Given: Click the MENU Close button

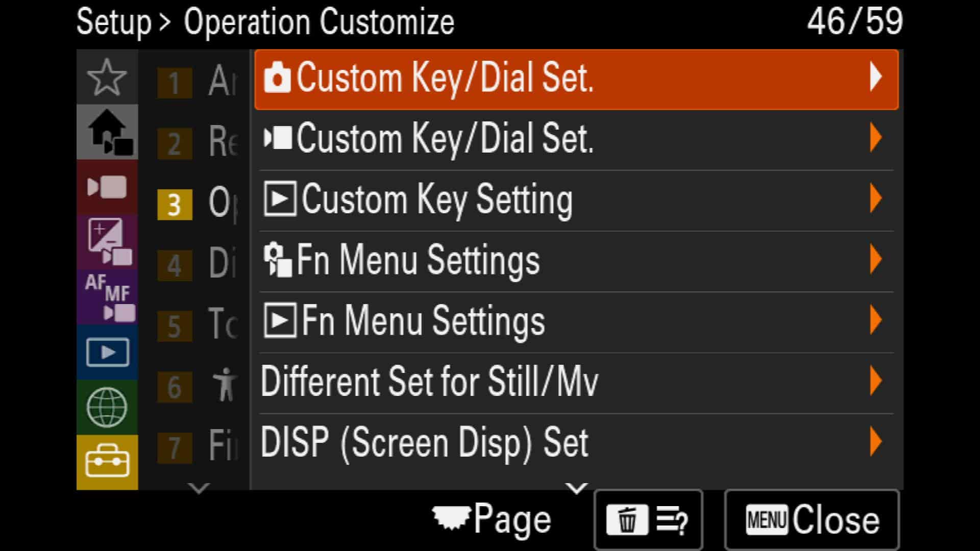Looking at the screenshot, I should 812,520.
